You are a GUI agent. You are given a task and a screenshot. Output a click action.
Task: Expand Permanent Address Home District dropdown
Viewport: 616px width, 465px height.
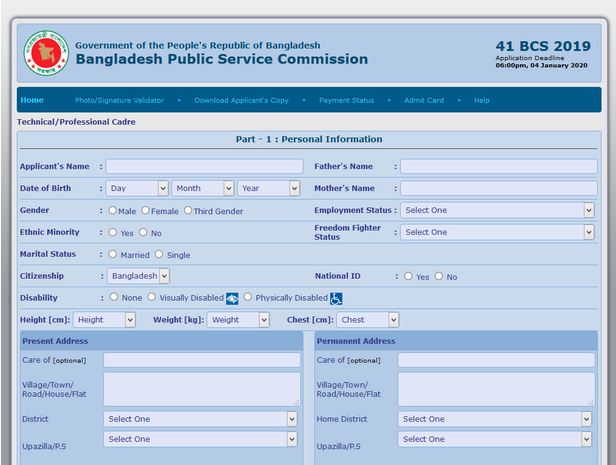pyautogui.click(x=495, y=419)
